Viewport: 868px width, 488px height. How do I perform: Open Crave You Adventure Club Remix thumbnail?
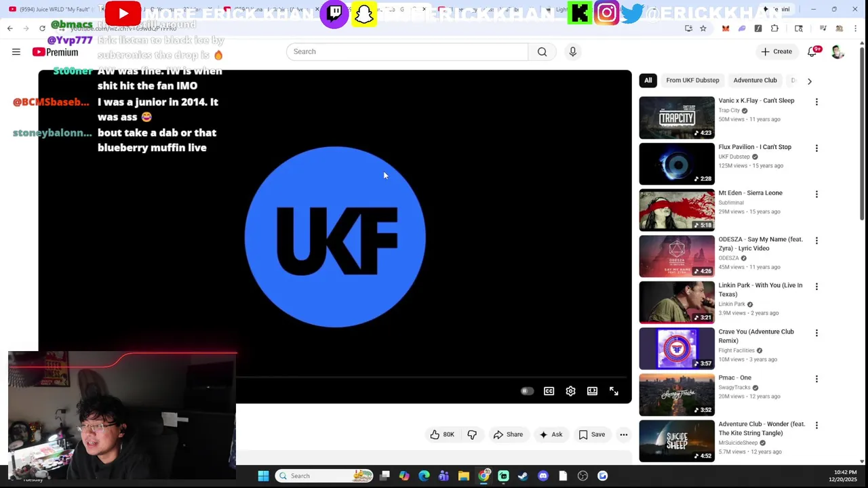pyautogui.click(x=677, y=349)
